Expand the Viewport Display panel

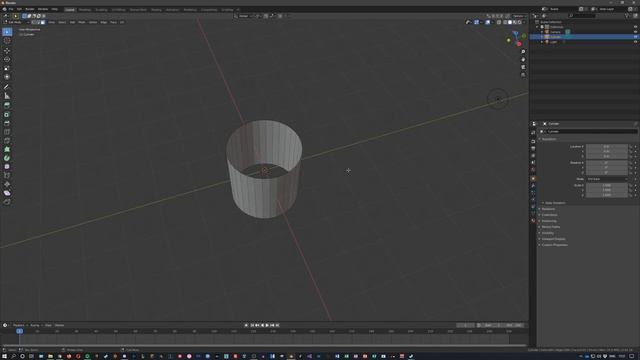553,239
